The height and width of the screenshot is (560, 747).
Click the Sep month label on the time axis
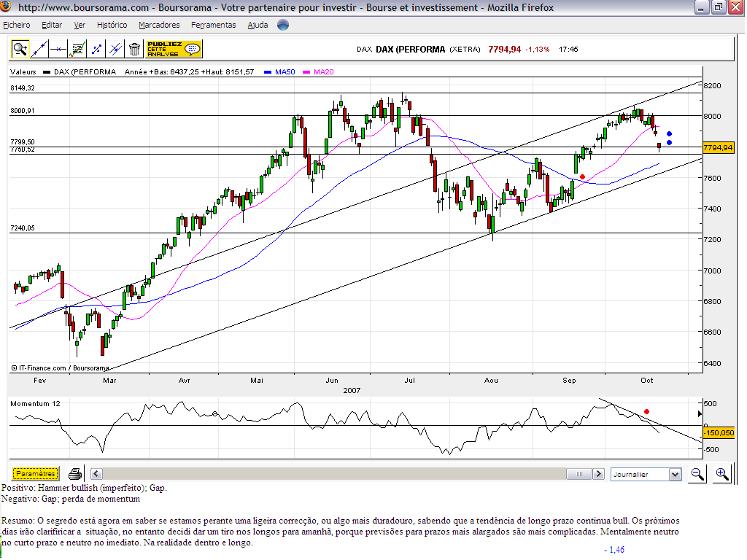tap(569, 381)
